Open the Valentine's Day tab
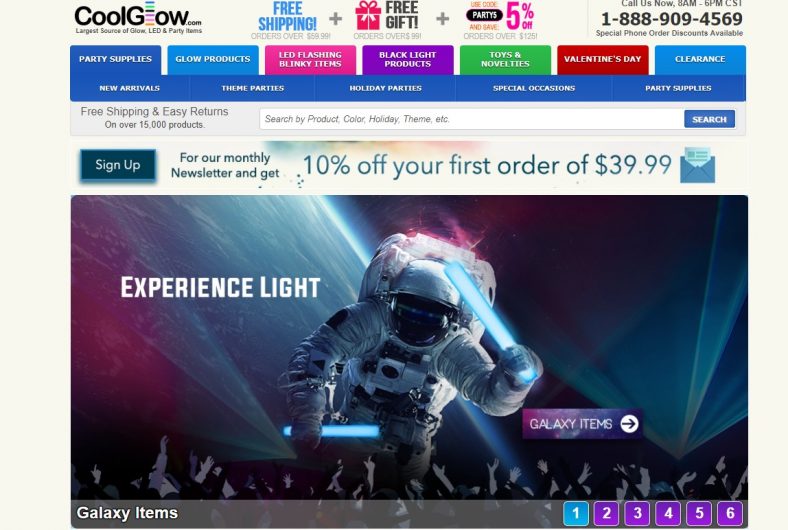Viewport: 788px width, 530px height. click(x=603, y=59)
